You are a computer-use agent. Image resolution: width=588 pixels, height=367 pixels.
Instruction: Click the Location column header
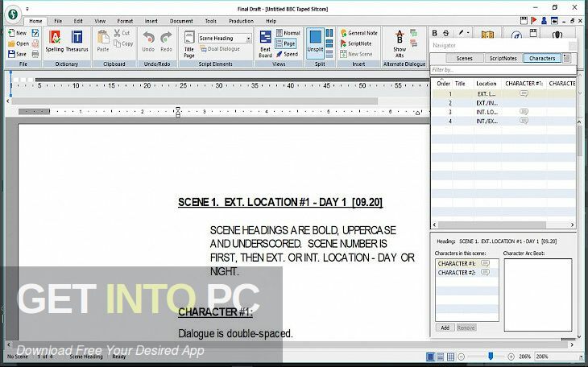487,84
